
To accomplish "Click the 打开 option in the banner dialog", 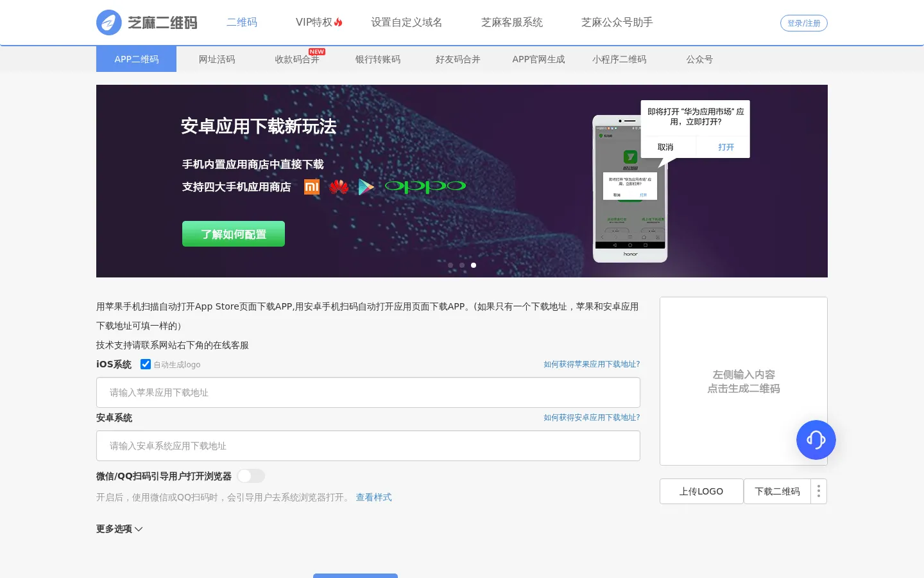I will coord(726,147).
